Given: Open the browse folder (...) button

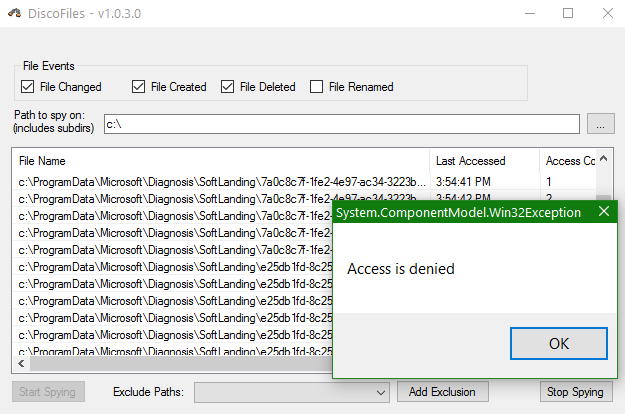Looking at the screenshot, I should [x=600, y=124].
